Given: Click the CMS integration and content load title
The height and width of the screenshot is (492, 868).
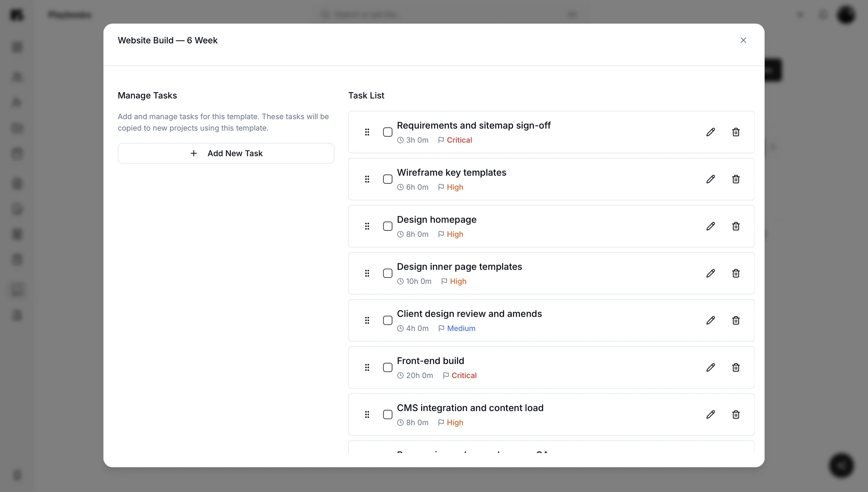Looking at the screenshot, I should pyautogui.click(x=470, y=408).
